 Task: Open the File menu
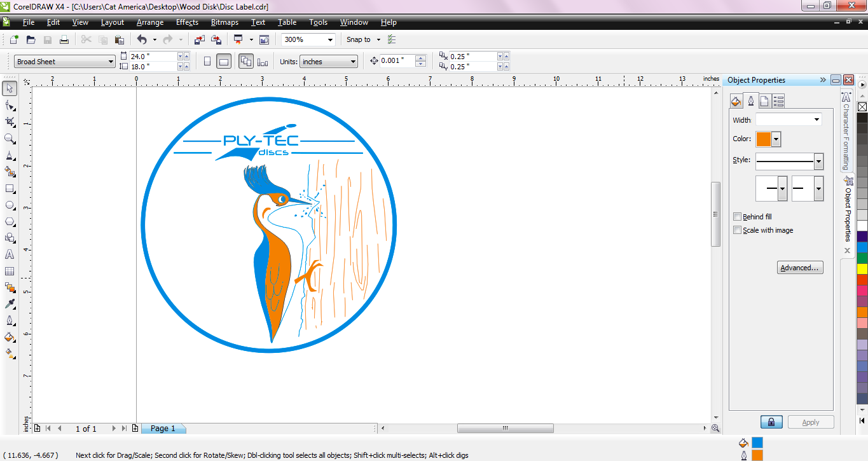click(x=29, y=22)
